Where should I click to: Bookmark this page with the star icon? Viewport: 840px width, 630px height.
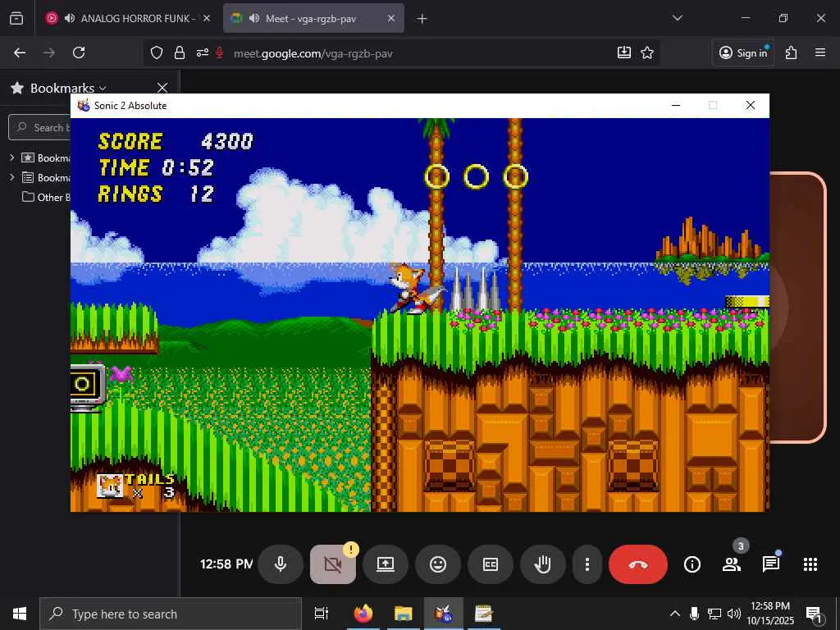(647, 52)
